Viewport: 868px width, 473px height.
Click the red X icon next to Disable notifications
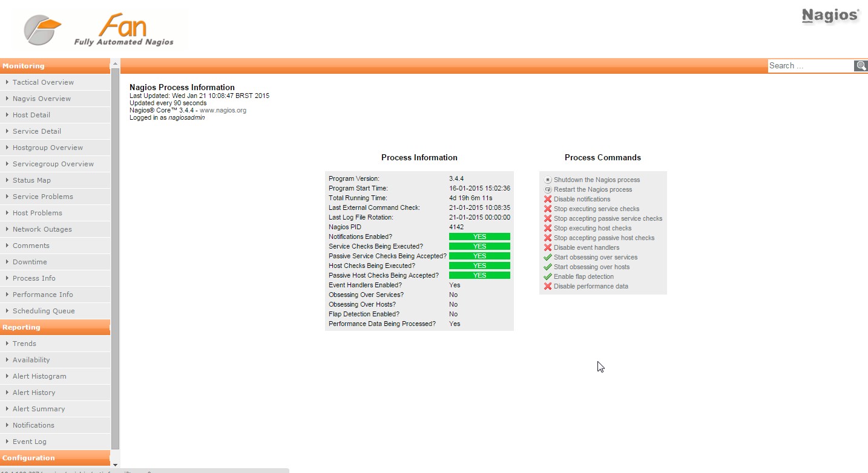(x=548, y=199)
